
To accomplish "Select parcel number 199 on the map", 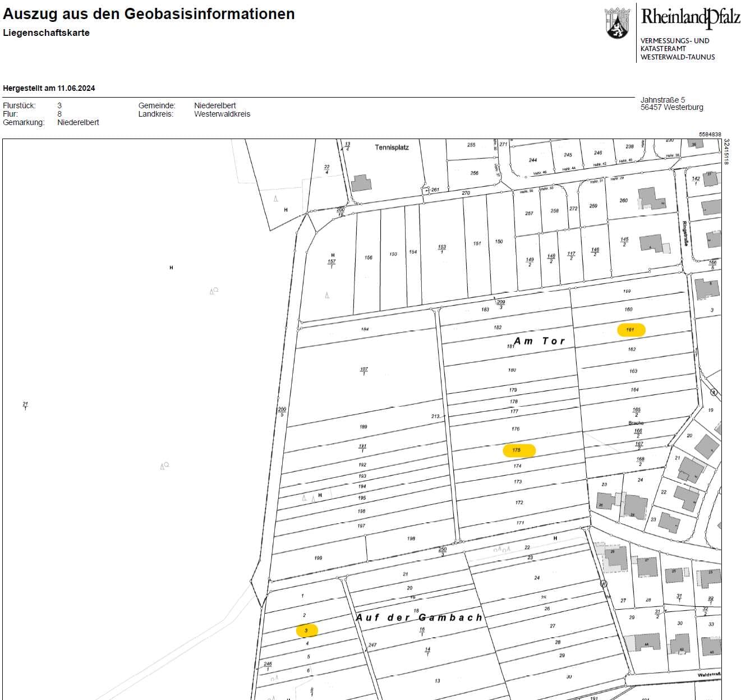I will click(318, 558).
